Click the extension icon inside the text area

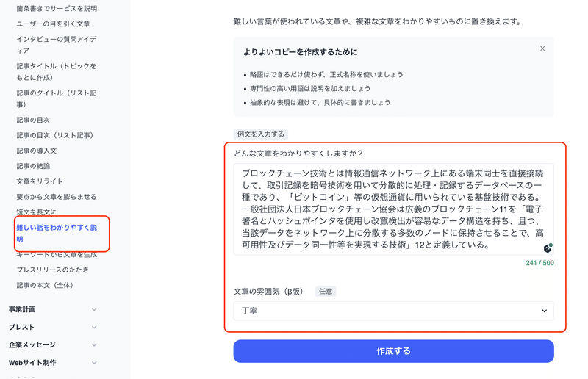click(548, 248)
